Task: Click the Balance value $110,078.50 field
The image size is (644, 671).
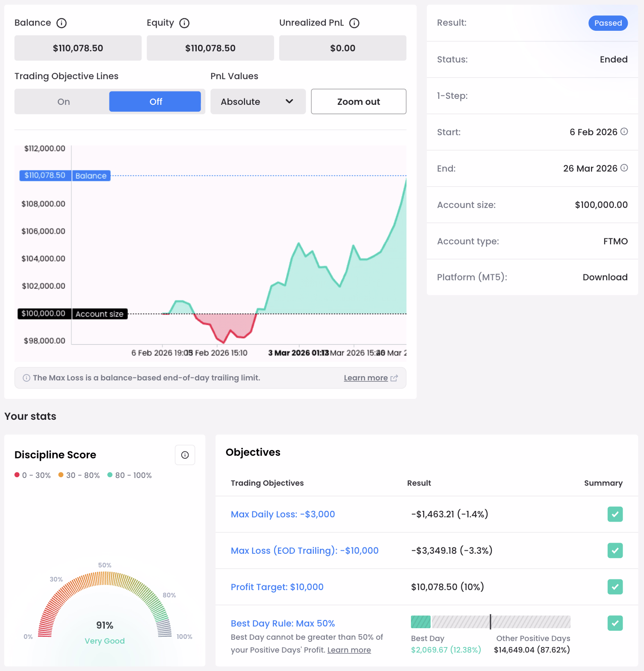Action: (x=78, y=48)
